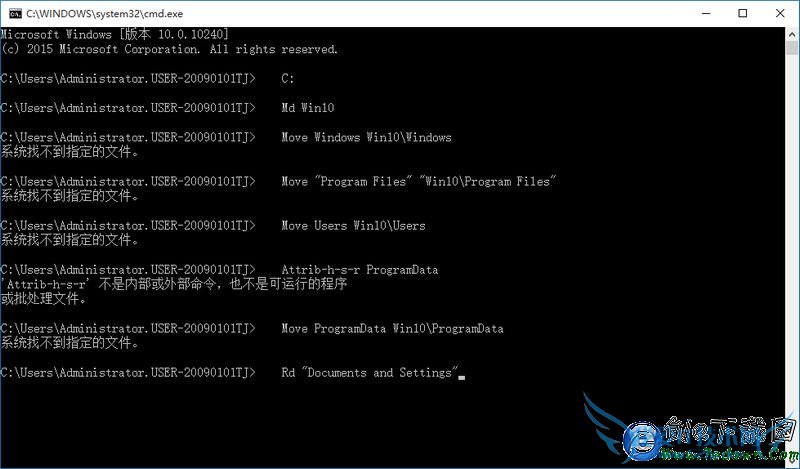Click the "Md Win10" command text
The image size is (800, 469).
[308, 108]
